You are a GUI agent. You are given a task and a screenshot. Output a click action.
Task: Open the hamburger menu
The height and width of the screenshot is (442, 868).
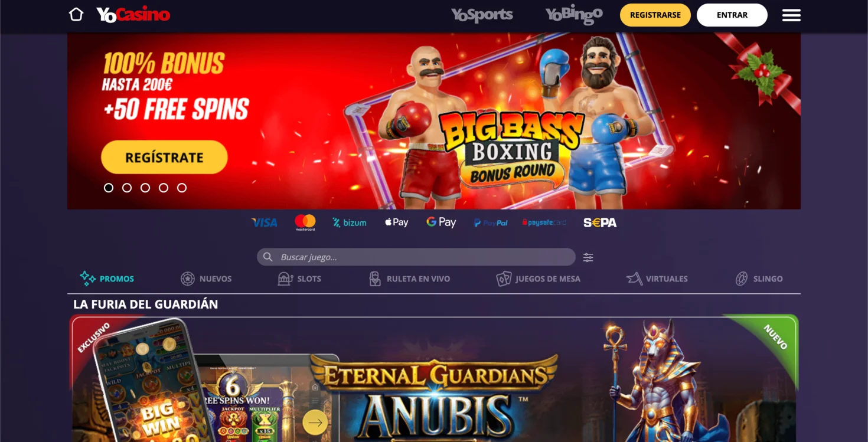pos(791,15)
